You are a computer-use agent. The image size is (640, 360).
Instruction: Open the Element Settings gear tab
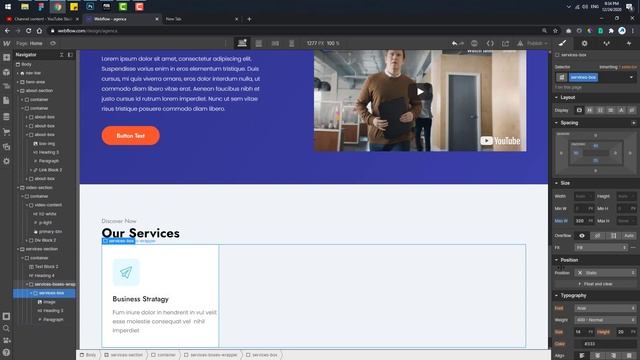point(584,43)
